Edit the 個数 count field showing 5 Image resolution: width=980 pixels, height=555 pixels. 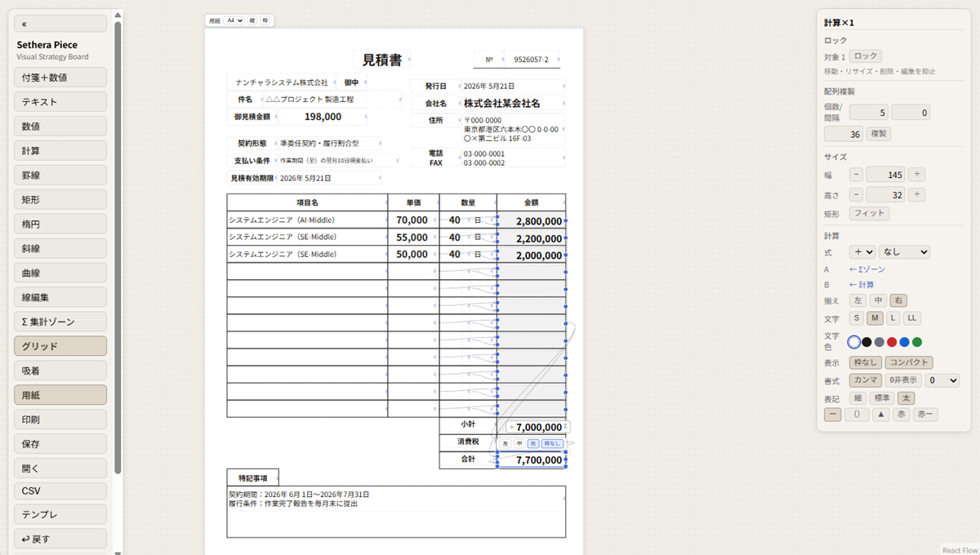pos(868,113)
